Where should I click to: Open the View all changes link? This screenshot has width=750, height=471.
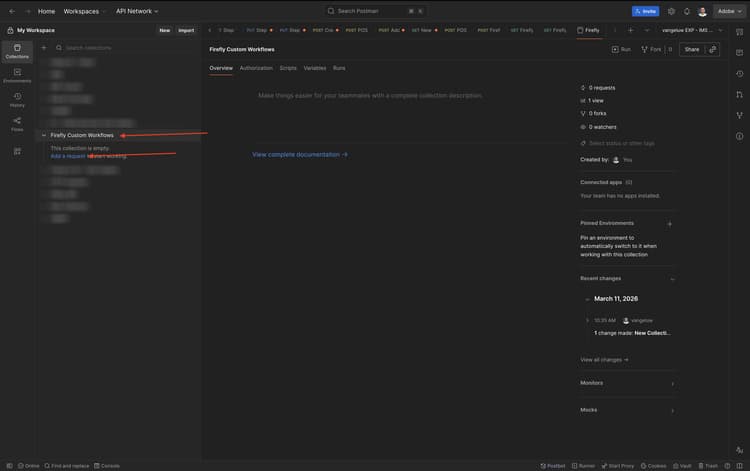point(604,360)
